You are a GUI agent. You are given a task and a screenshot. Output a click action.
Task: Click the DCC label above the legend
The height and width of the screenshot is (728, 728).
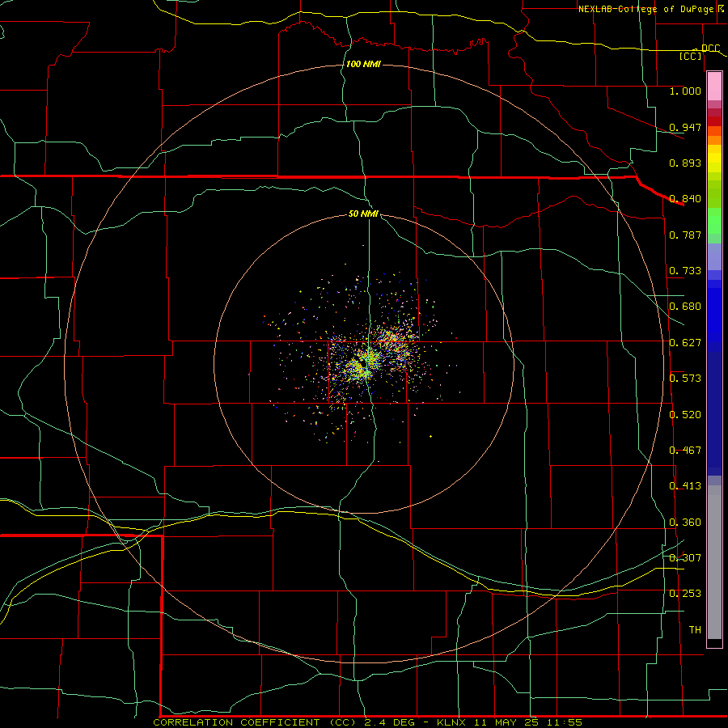[x=710, y=49]
